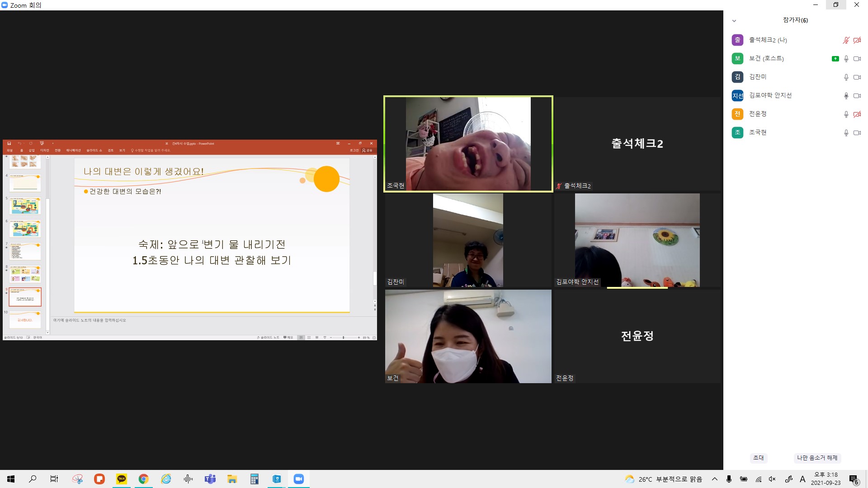Click 김찬미 video camera icon in participants

pyautogui.click(x=857, y=77)
